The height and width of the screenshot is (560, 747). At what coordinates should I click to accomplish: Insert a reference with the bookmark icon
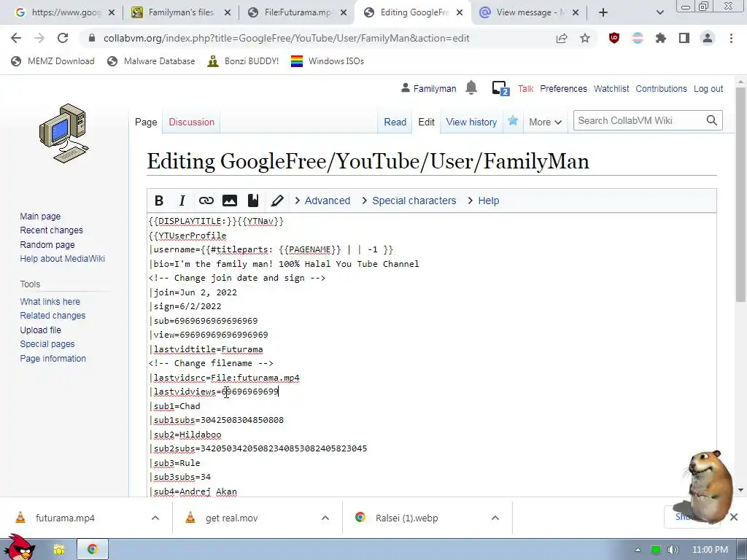pos(253,201)
